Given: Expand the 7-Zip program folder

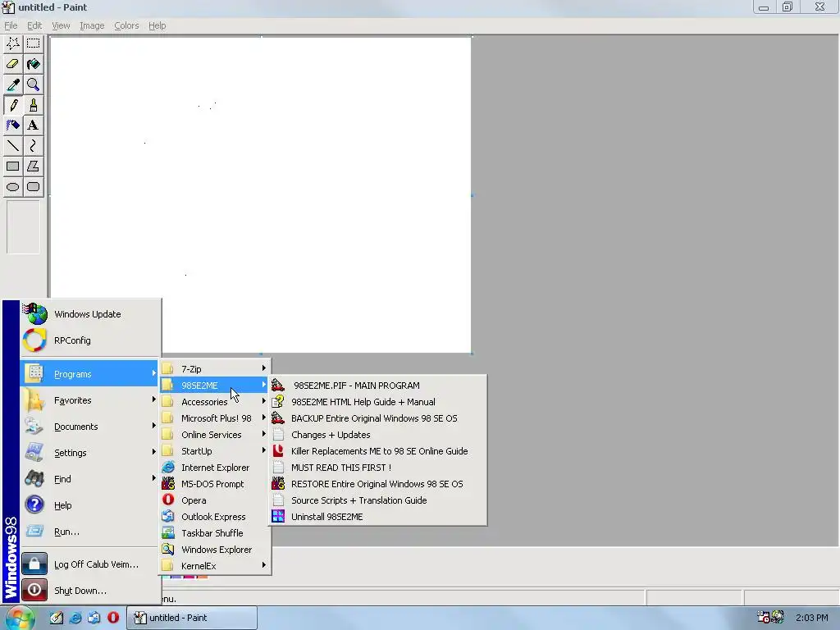Looking at the screenshot, I should (x=215, y=369).
